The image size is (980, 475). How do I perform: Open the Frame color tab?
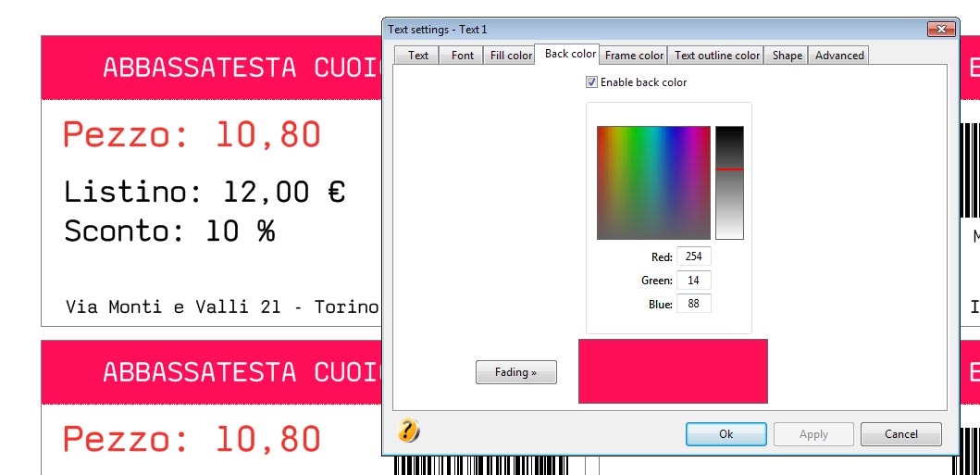[x=634, y=55]
